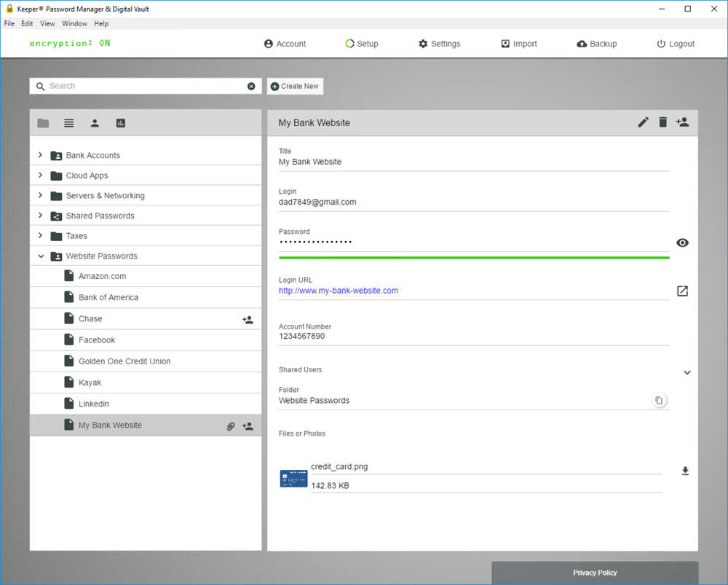Click paperclip icon on My Bank Website row
728x585 pixels.
231,426
